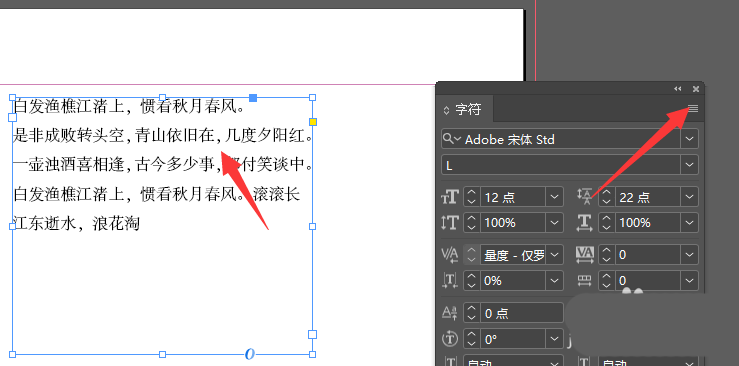Increase character rotation with the up stepper
The height and width of the screenshot is (366, 739).
point(471,334)
